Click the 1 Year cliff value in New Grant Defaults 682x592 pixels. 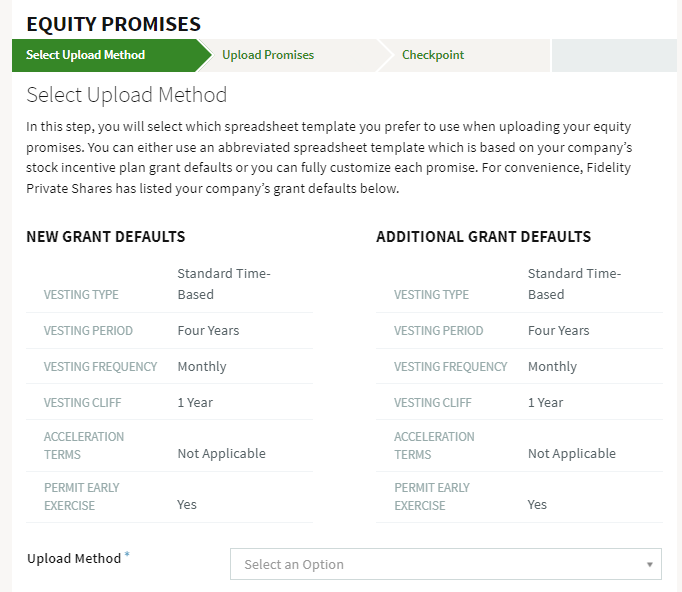coord(195,403)
